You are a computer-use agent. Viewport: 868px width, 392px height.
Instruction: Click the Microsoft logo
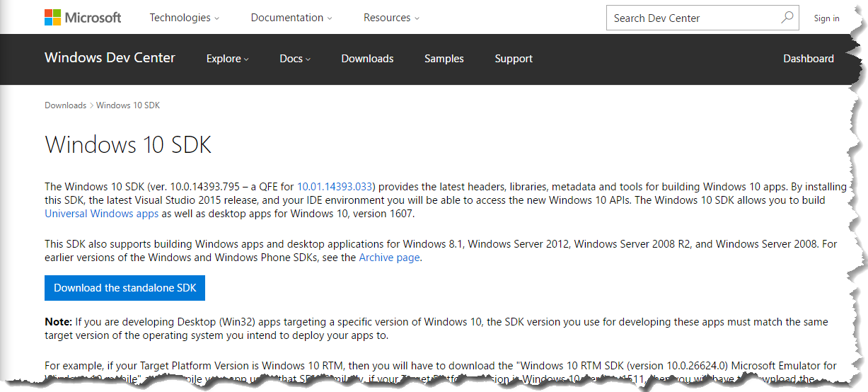(83, 18)
